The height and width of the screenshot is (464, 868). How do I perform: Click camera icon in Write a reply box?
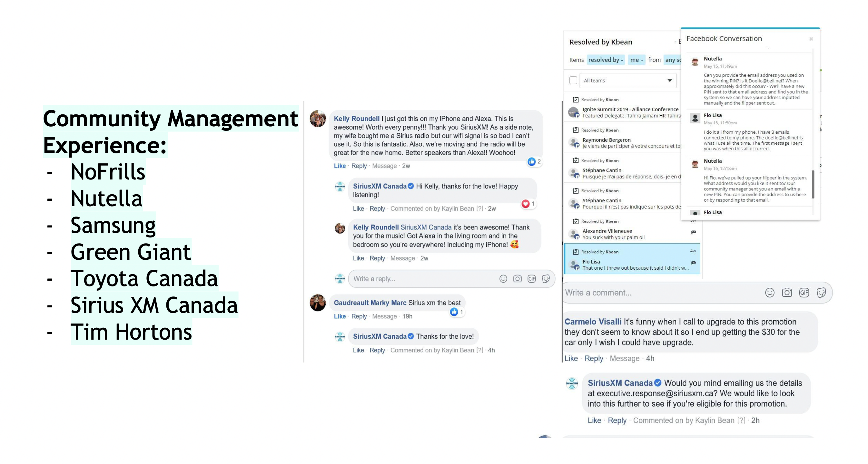(x=517, y=279)
